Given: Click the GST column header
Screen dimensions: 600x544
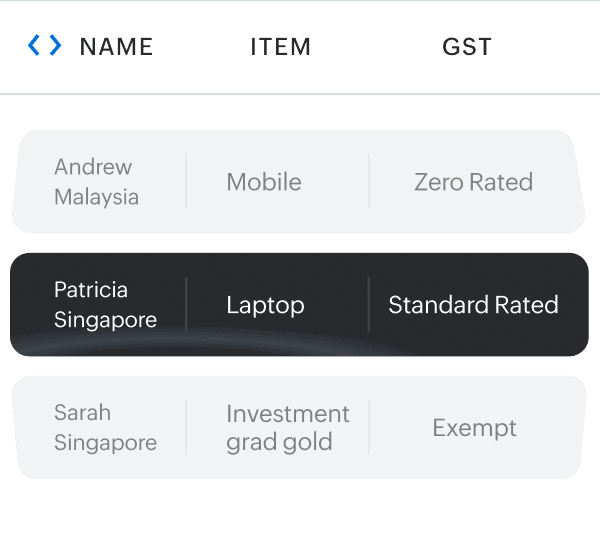Looking at the screenshot, I should coord(467,46).
